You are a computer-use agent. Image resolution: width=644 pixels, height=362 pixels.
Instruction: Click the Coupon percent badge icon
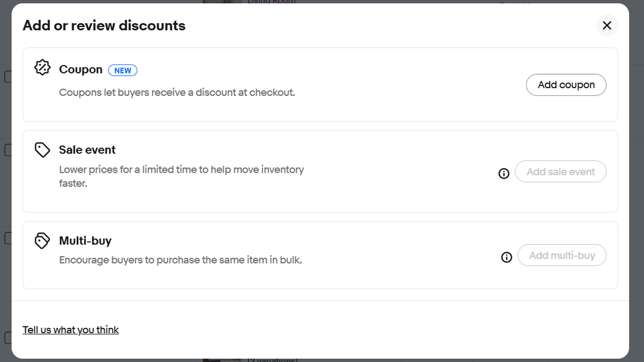tap(43, 68)
